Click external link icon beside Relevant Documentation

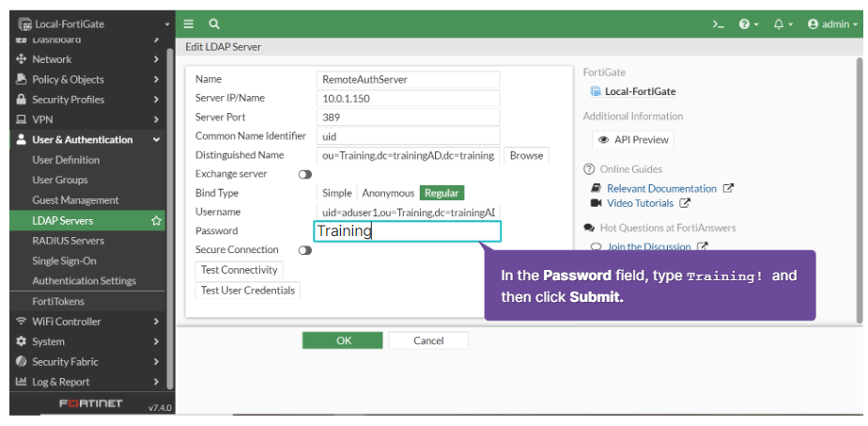729,188
